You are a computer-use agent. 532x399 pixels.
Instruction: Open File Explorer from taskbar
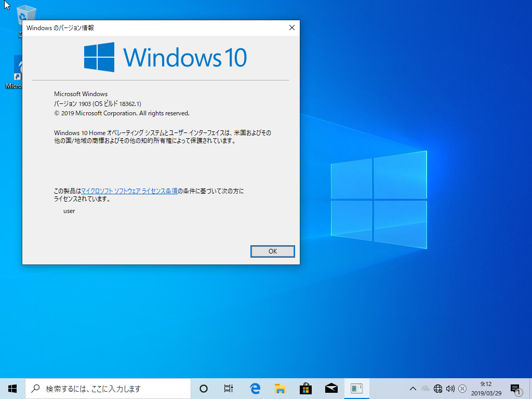(x=280, y=389)
